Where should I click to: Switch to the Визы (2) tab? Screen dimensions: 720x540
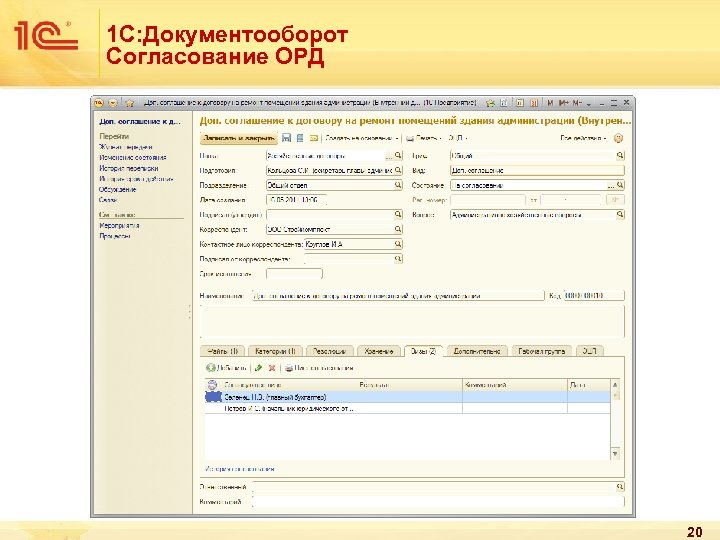click(423, 351)
